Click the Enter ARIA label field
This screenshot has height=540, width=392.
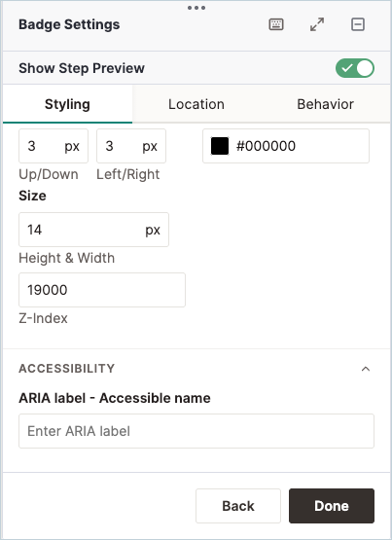[x=196, y=431]
